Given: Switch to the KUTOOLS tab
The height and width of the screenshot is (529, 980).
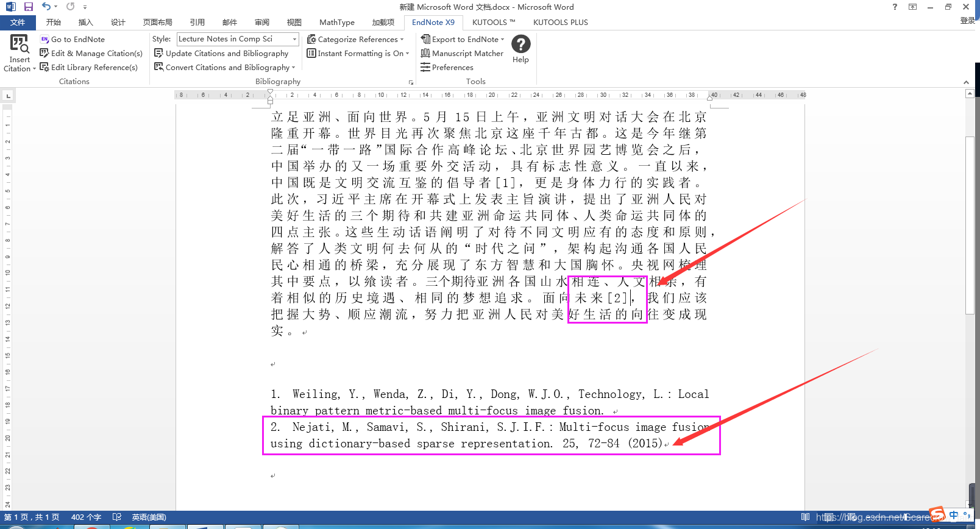Looking at the screenshot, I should (x=494, y=23).
